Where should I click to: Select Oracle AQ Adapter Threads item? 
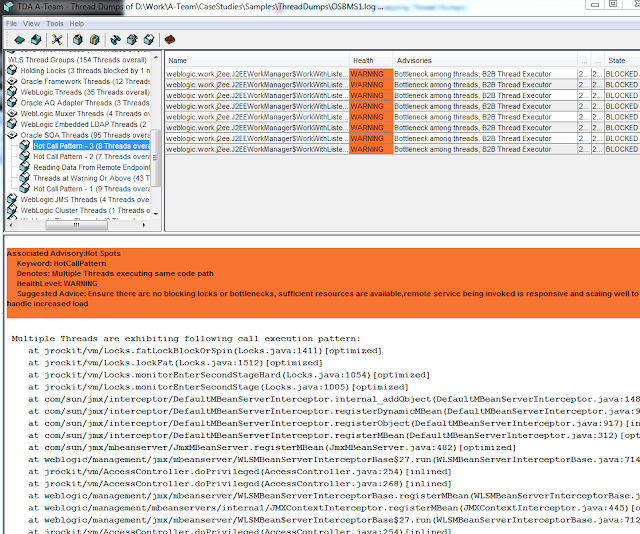point(85,103)
